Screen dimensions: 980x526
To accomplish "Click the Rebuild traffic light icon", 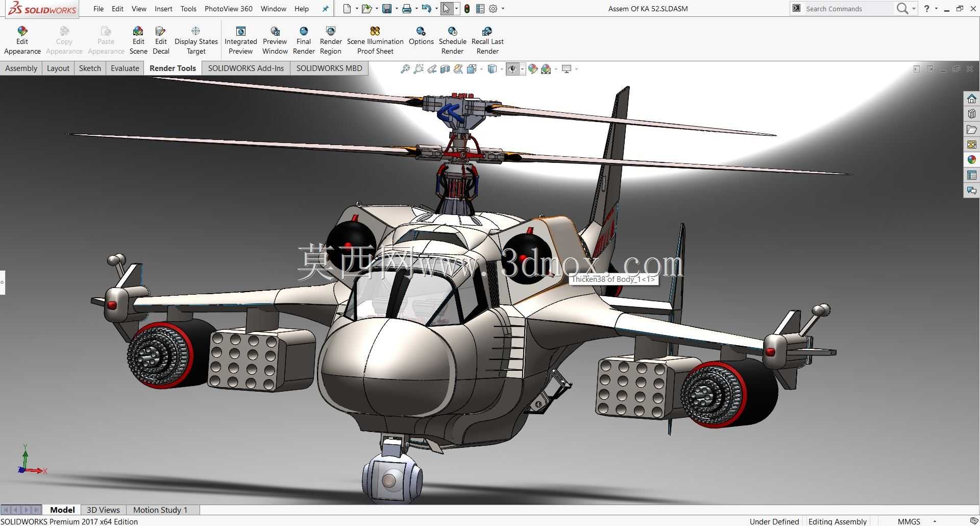I will click(467, 9).
